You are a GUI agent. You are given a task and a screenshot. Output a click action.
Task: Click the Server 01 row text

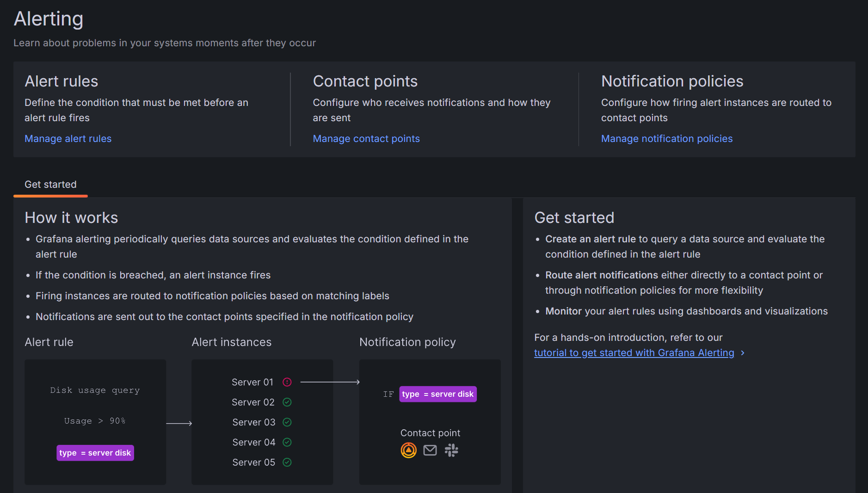252,382
